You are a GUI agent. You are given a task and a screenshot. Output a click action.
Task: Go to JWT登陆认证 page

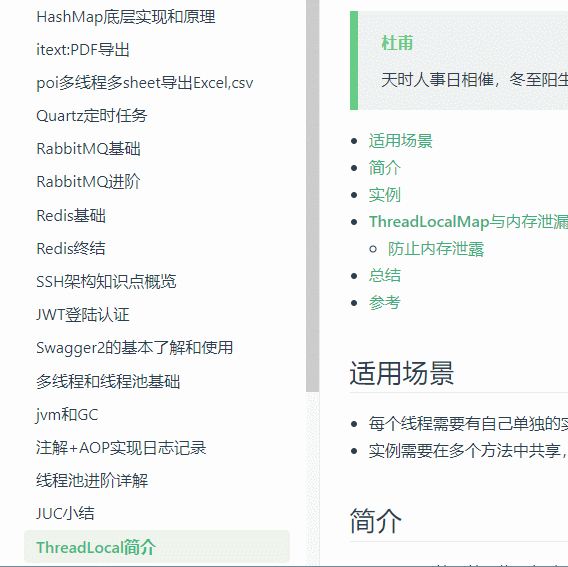point(83,314)
